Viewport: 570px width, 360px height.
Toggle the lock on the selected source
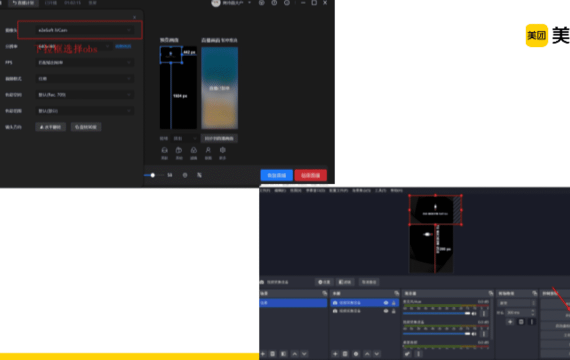[394, 303]
